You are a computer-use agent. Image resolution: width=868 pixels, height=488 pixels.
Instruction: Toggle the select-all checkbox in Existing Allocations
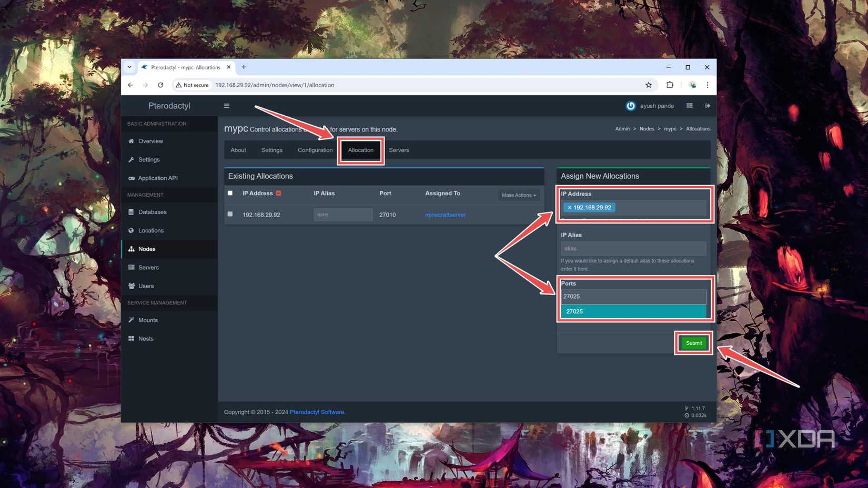pyautogui.click(x=230, y=193)
